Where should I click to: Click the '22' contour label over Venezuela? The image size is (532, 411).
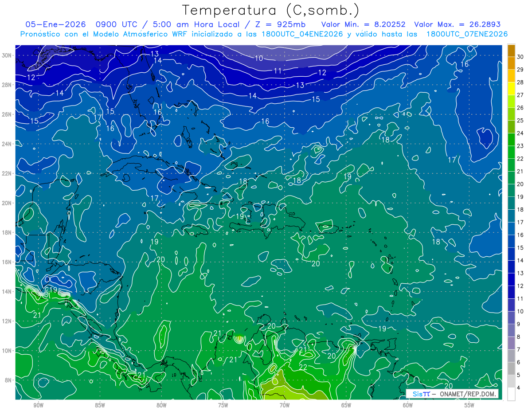coord(303,367)
